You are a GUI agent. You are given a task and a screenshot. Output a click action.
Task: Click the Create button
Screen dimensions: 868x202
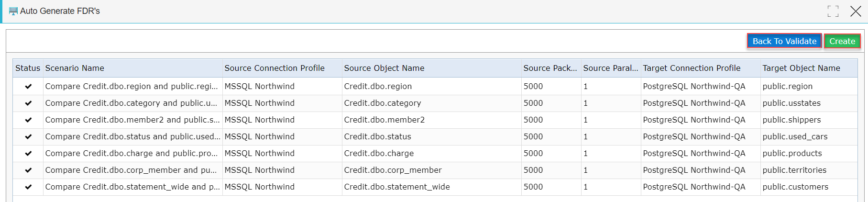tap(842, 41)
